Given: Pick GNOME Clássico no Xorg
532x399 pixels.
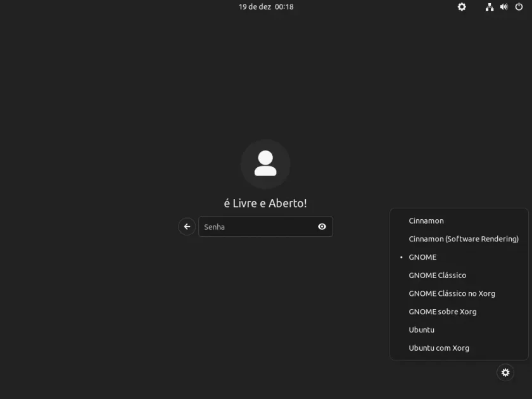Looking at the screenshot, I should [x=459, y=293].
